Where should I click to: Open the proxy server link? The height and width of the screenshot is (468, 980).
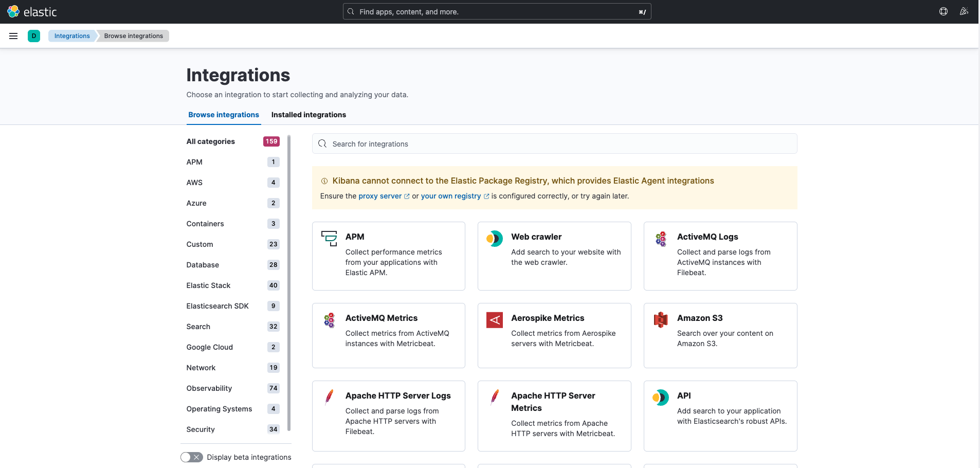tap(380, 196)
